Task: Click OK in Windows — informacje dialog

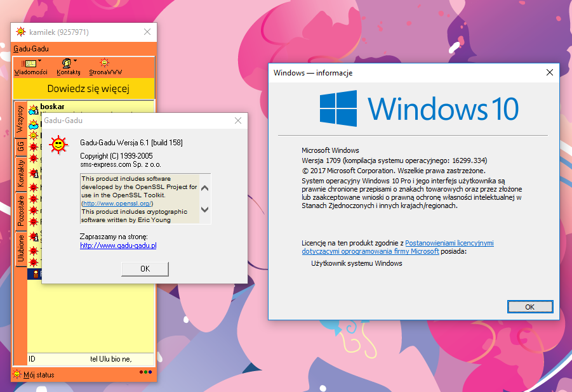Action: point(530,306)
